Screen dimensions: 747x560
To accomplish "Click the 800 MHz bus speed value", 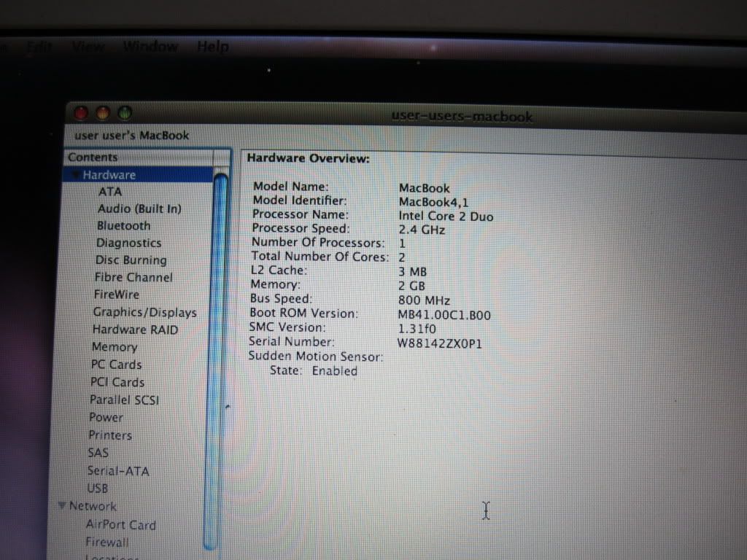I will [424, 300].
